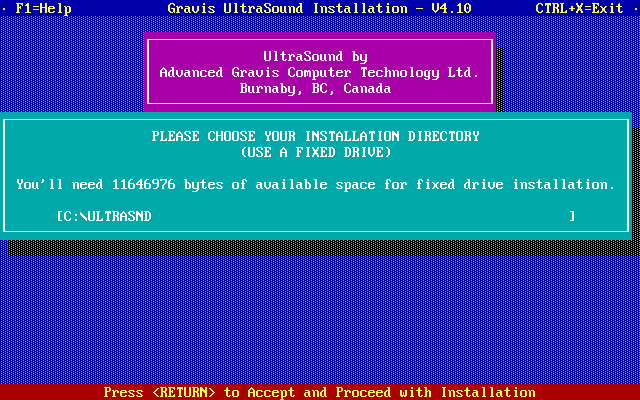Click 'PLEASE CHOOSE YOUR INSTALLATION DIRECTORY' heading
The image size is (640, 400).
click(316, 136)
